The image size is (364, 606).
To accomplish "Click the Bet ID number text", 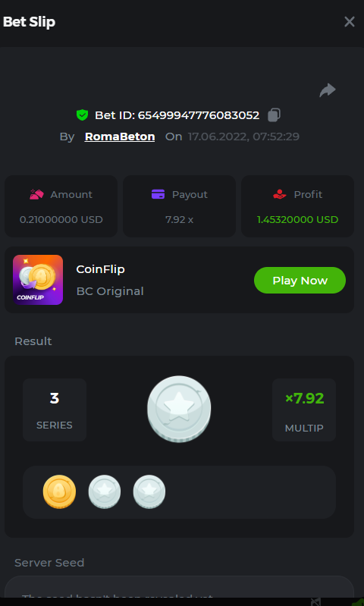I will coord(199,115).
